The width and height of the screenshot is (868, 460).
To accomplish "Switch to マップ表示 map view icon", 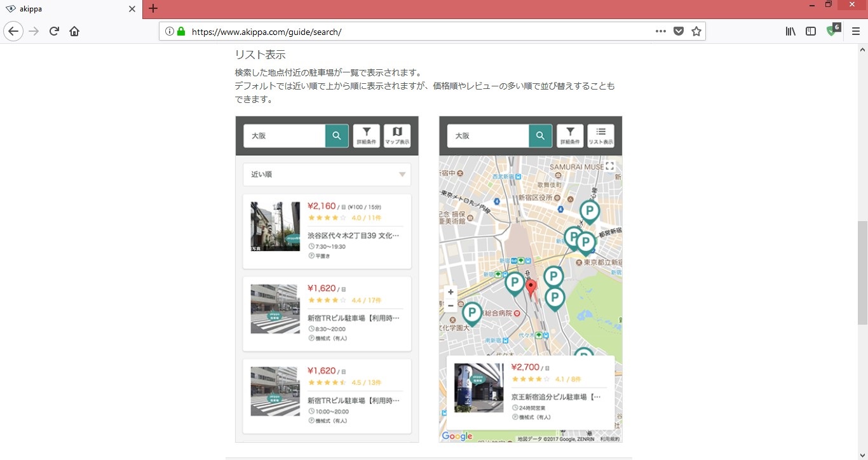I will coord(397,135).
